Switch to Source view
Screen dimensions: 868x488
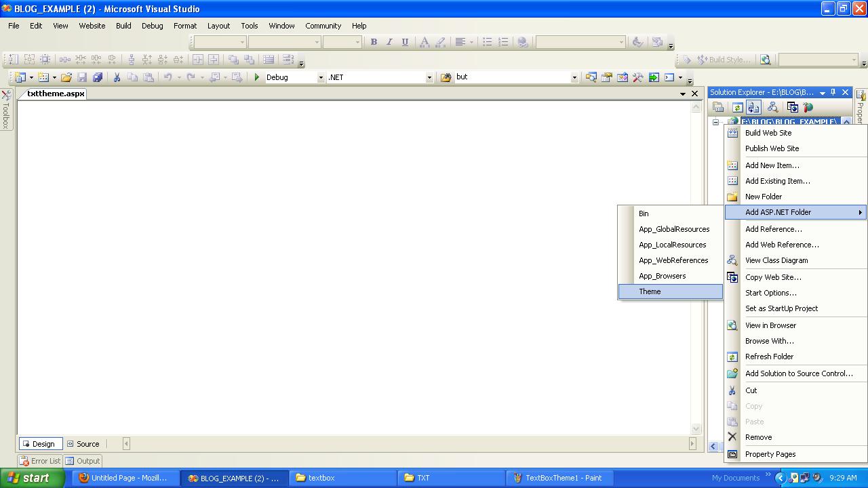tap(83, 444)
